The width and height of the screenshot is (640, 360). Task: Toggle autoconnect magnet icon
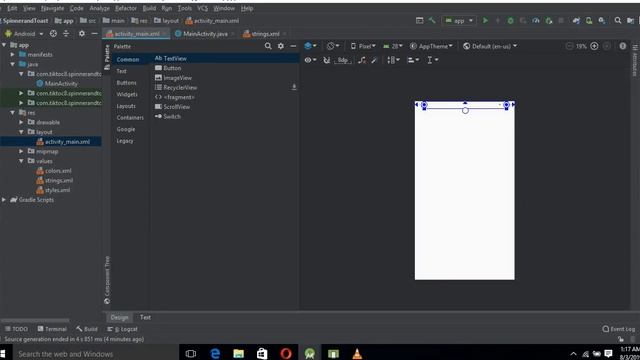(x=327, y=60)
